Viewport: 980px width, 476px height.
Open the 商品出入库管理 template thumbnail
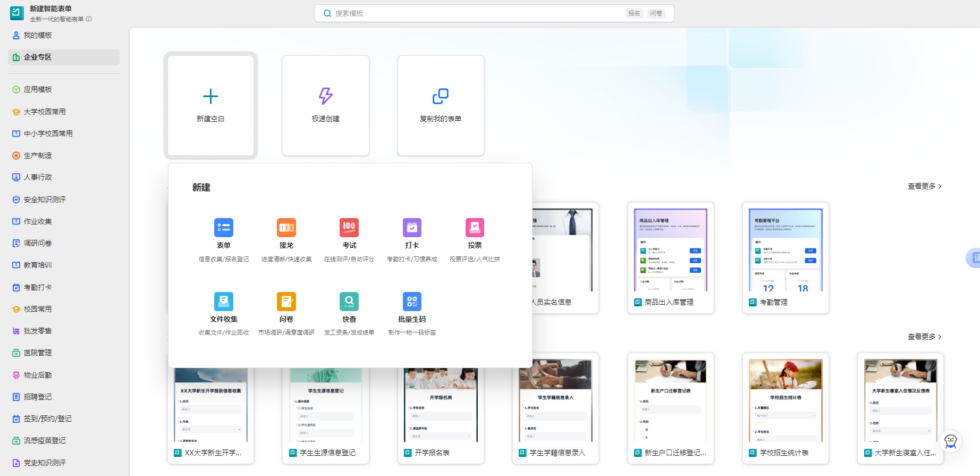pos(671,250)
